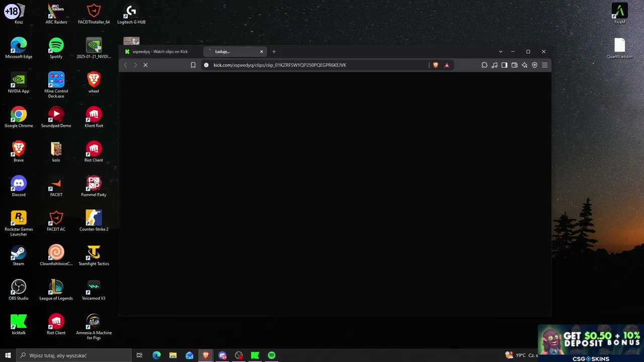Click the 'Wpisz tutaj, aby wyszukać' search box
The image size is (644, 362).
(x=73, y=355)
